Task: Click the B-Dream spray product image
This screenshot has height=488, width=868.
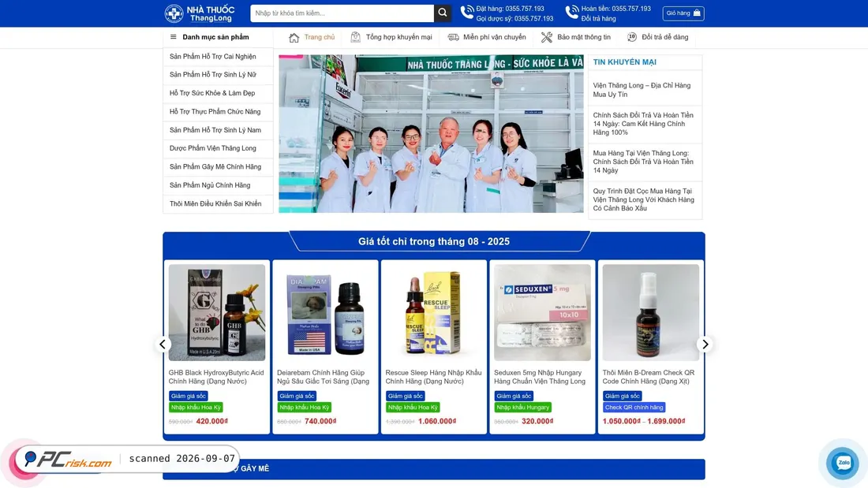Action: [x=651, y=313]
